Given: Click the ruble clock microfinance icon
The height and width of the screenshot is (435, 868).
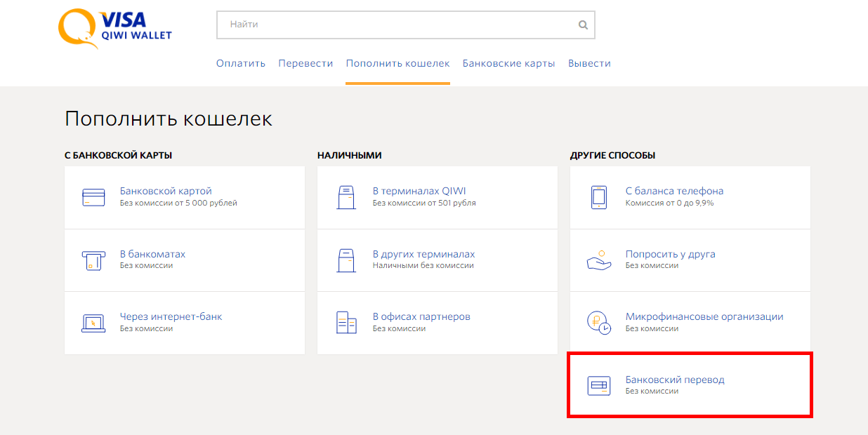Looking at the screenshot, I should point(598,323).
